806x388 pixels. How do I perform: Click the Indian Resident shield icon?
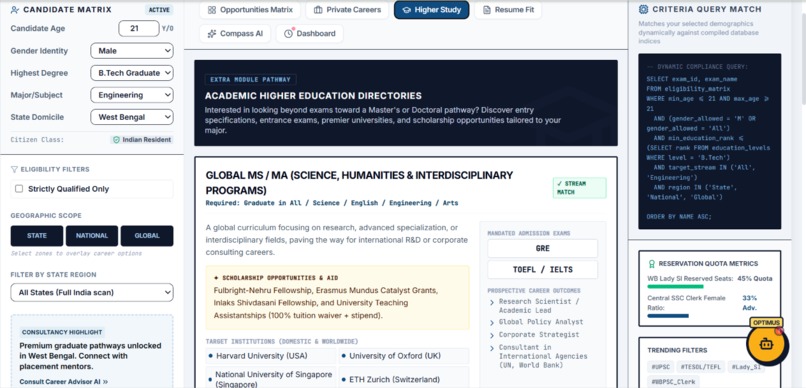click(x=116, y=140)
